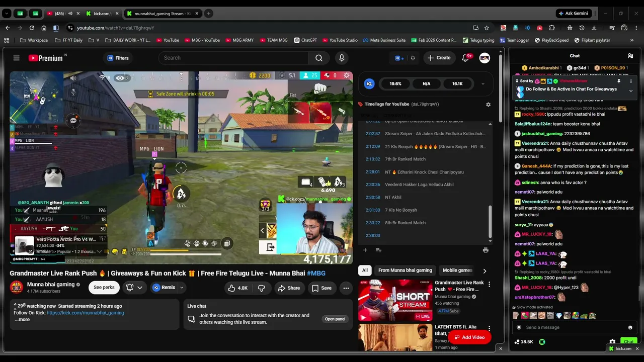Expand the vidIQ stats panel chevron
Image resolution: width=644 pixels, height=362 pixels.
tap(483, 84)
